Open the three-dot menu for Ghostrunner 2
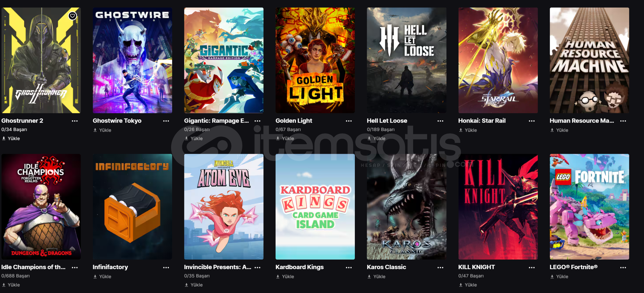The height and width of the screenshot is (293, 644). click(x=75, y=121)
